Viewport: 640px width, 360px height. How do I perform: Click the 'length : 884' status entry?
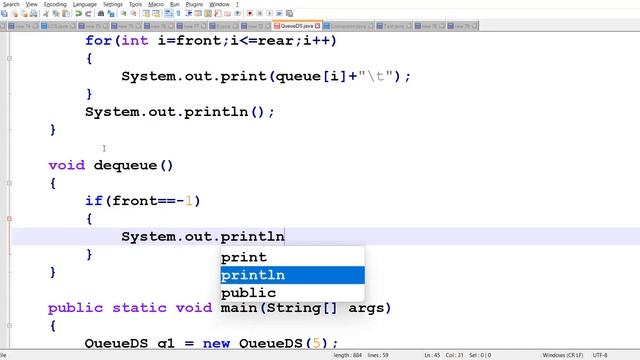click(347, 355)
